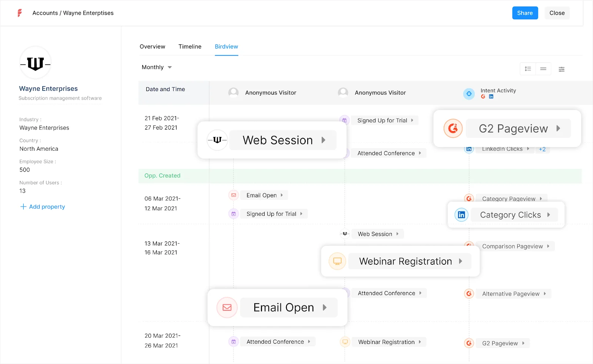This screenshot has height=364, width=593.
Task: Click the Wayne icon beside small Web Session
Action: pos(345,234)
